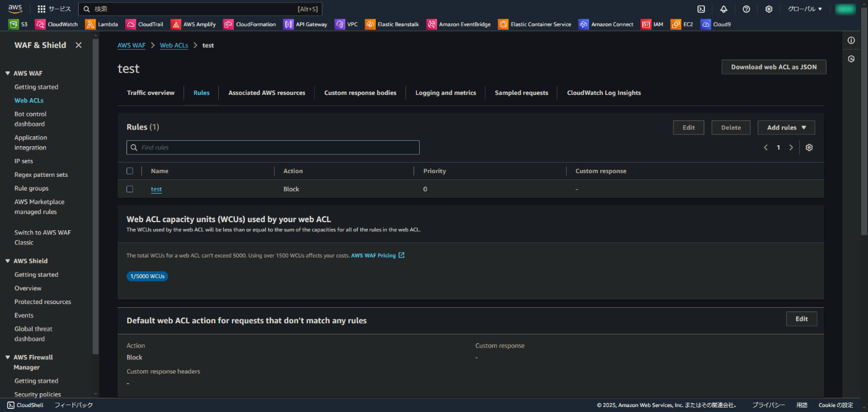868x412 pixels.
Task: Open the AWS Amplify bookmark
Action: pyautogui.click(x=193, y=24)
